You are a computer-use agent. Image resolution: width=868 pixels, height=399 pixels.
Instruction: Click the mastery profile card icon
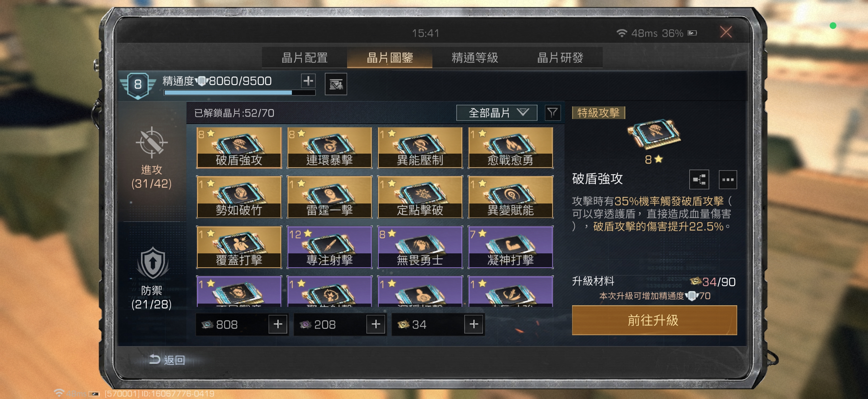335,84
